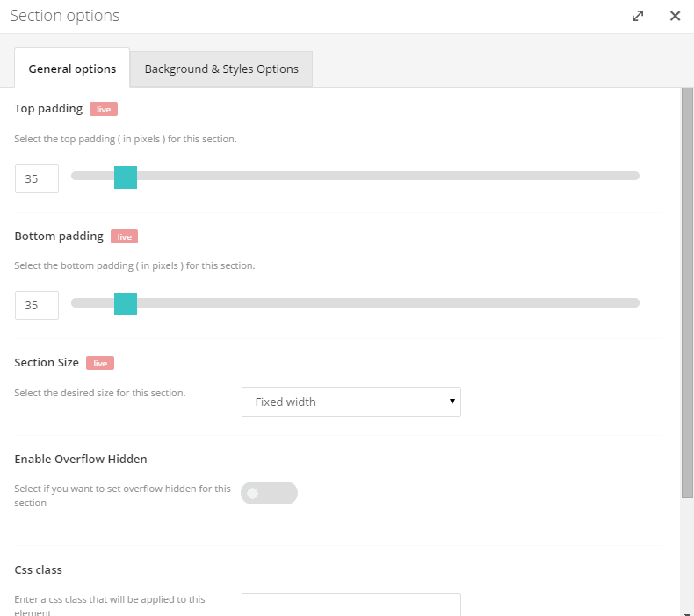Toggle the Enable Overflow Hidden switch

pyautogui.click(x=269, y=493)
